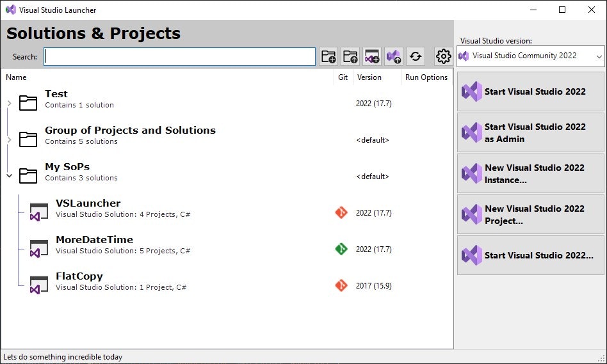Select the FlatCopy solution row
This screenshot has width=607, height=364.
[x=227, y=285]
